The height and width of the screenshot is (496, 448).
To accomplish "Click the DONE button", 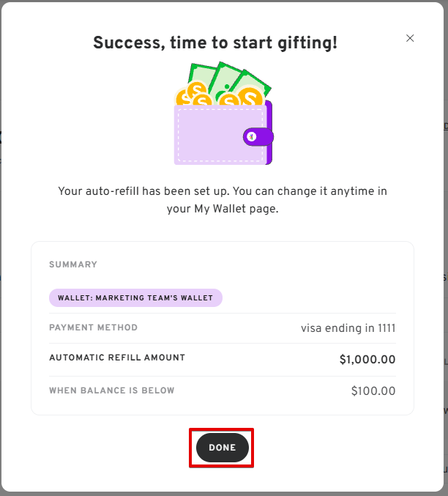I will [223, 448].
